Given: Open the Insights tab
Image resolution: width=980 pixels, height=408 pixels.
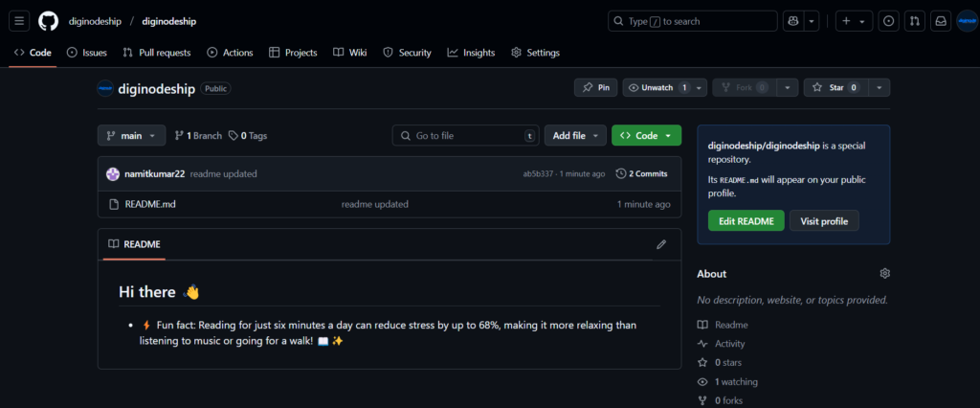Looking at the screenshot, I should (471, 53).
